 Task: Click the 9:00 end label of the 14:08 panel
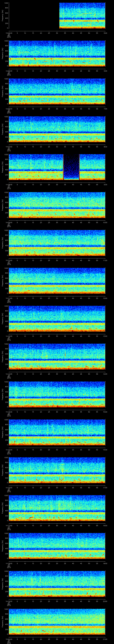[105, 184]
